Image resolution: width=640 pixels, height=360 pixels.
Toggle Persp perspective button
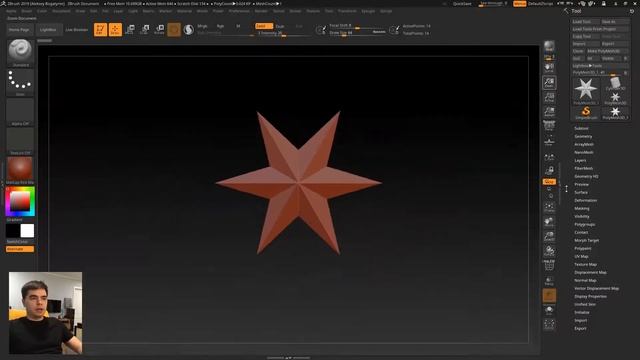pyautogui.click(x=549, y=126)
